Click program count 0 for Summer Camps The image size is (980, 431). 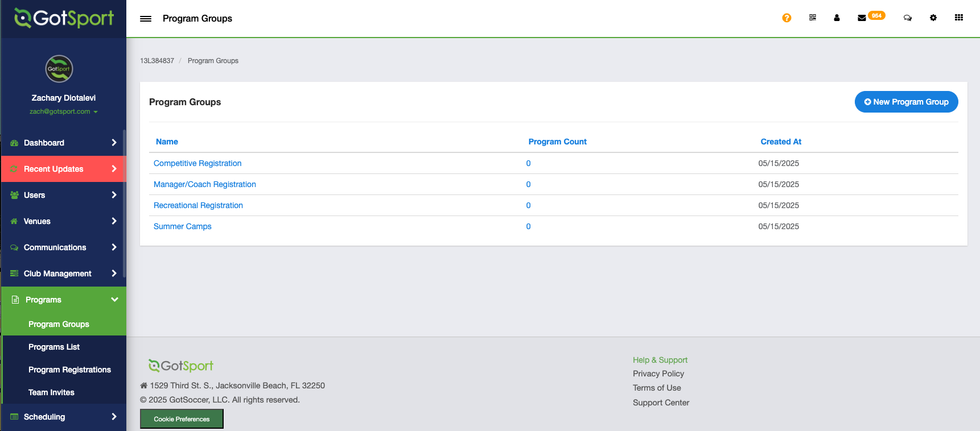click(x=529, y=226)
